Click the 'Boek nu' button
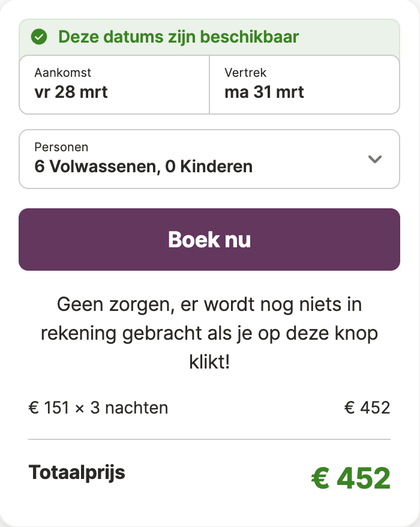Viewport: 420px width, 527px height. [x=209, y=239]
